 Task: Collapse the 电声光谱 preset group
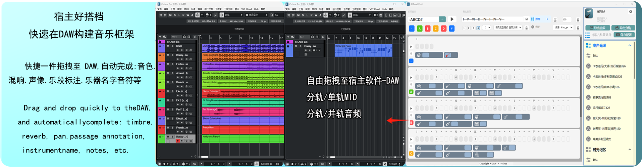coord(630,45)
